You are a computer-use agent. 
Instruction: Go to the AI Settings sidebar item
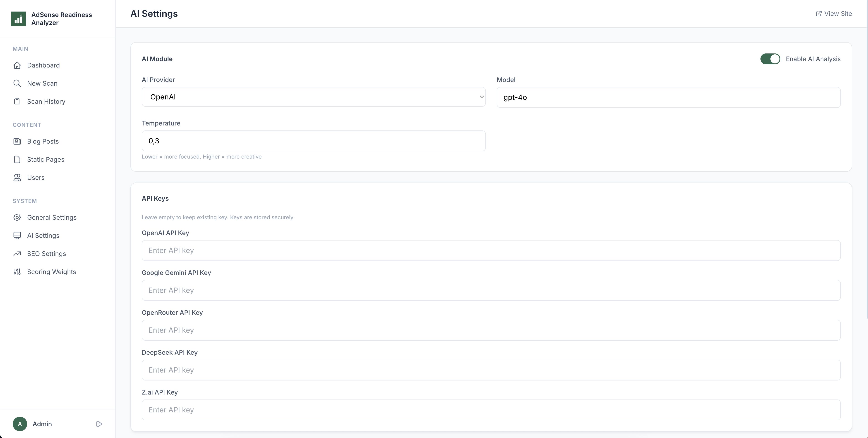[43, 236]
